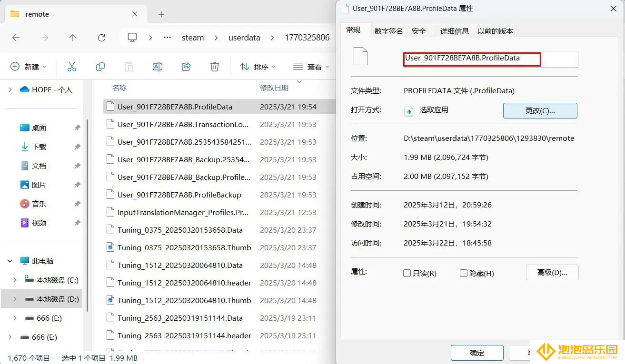Open the 新建 dropdown menu
This screenshot has width=625, height=364.
point(29,67)
